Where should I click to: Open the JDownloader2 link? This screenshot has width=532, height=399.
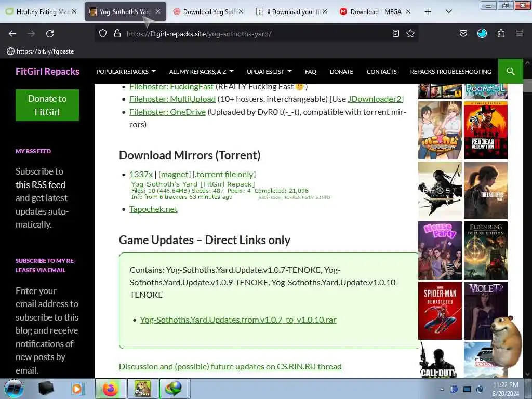click(375, 99)
